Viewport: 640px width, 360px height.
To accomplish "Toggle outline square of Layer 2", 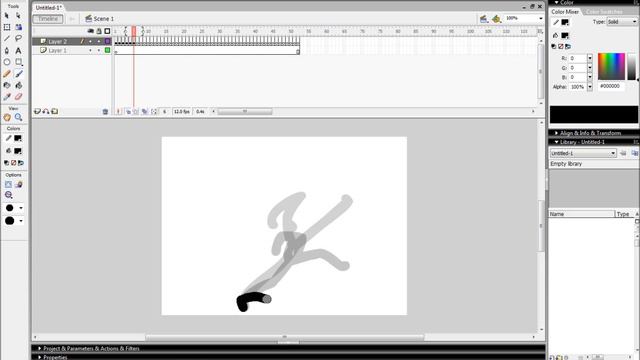I will (x=107, y=41).
